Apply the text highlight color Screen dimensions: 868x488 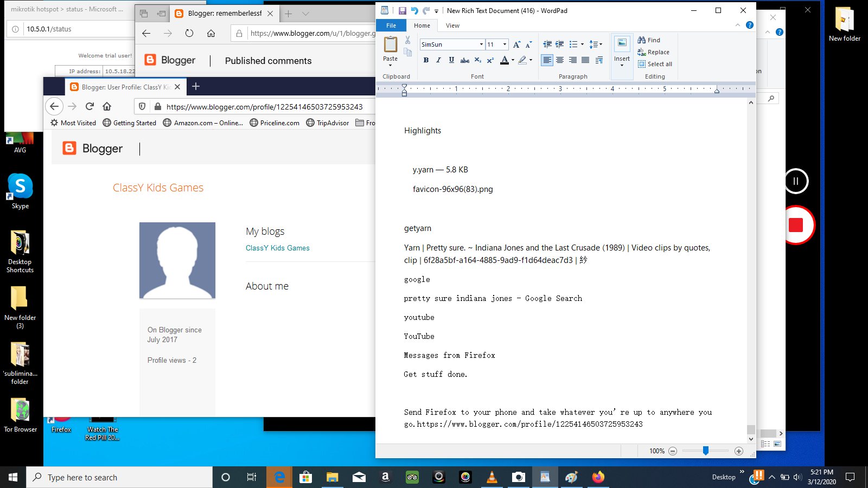522,60
